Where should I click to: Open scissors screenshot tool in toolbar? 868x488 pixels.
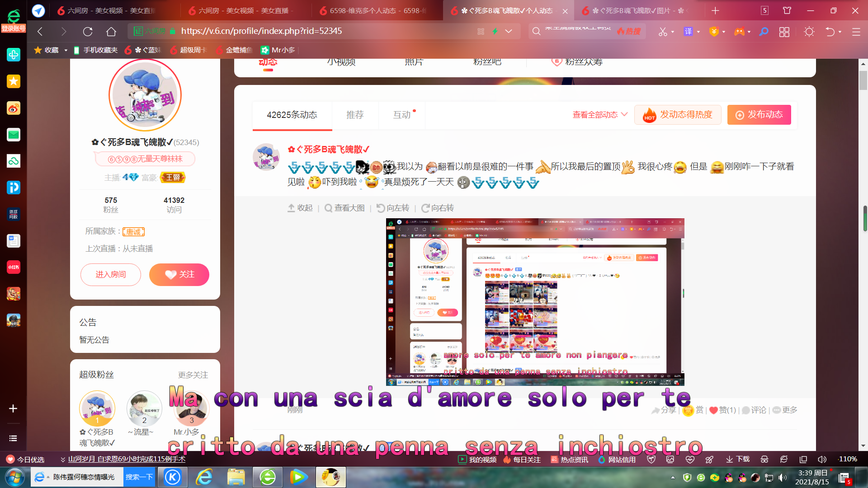(663, 32)
